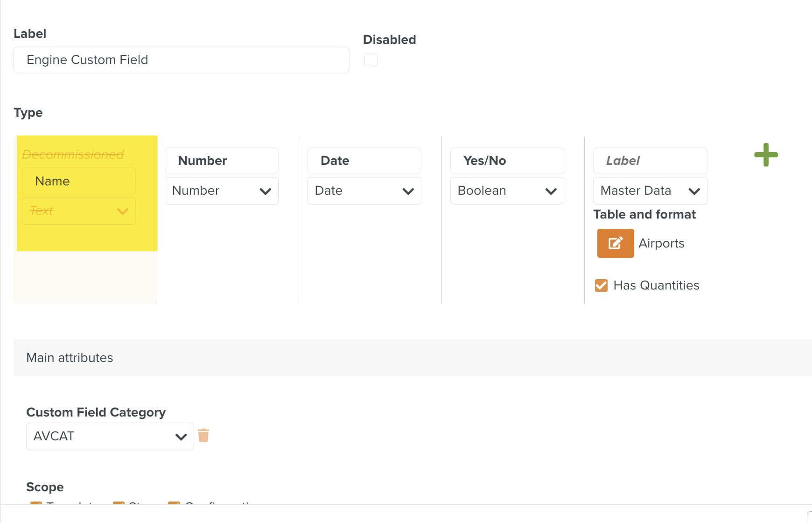The image size is (812, 523).
Task: Click the empty Label placeholder field
Action: coord(650,161)
